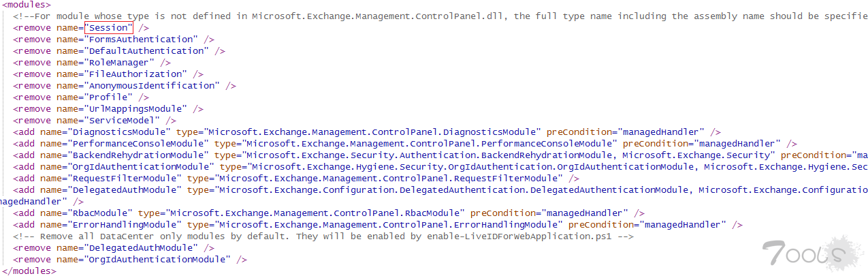The image size is (868, 276).
Task: Click the "FormsAuthentication" remove entry
Action: click(141, 40)
